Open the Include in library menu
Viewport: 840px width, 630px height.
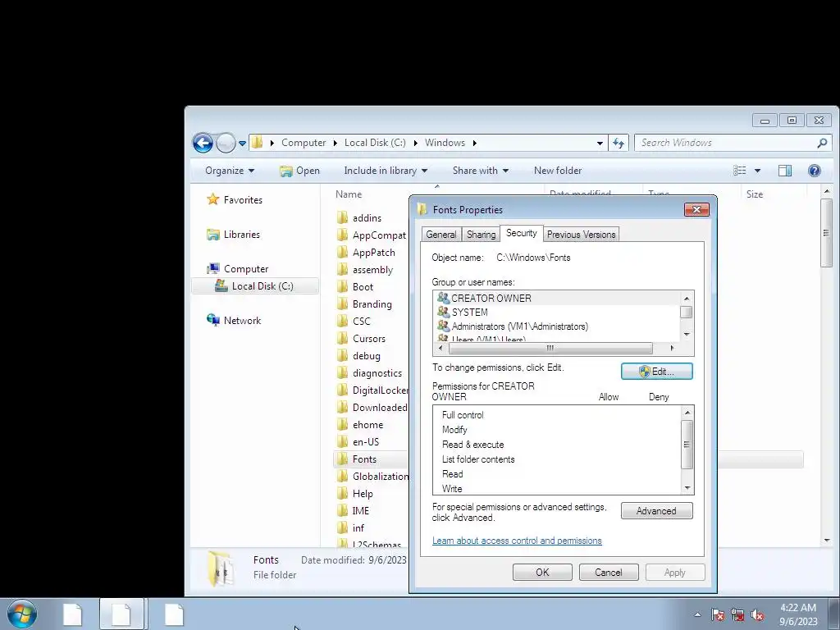[x=386, y=171]
